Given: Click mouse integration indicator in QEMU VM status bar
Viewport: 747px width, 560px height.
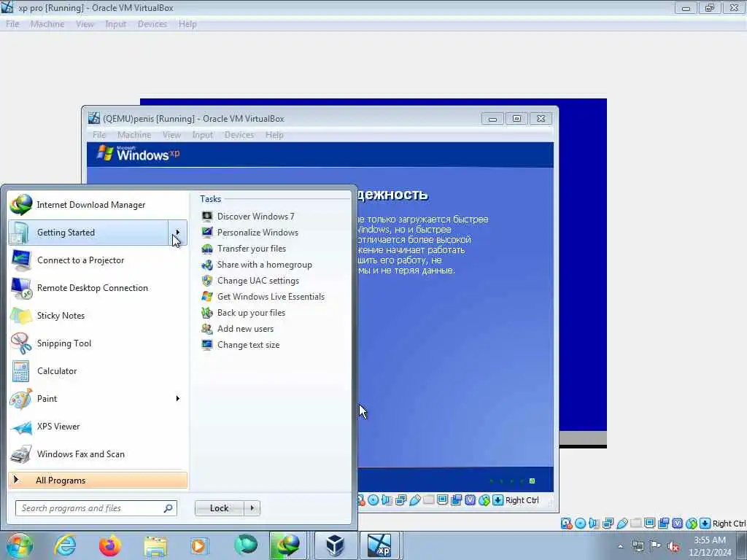Looking at the screenshot, I should point(484,500).
